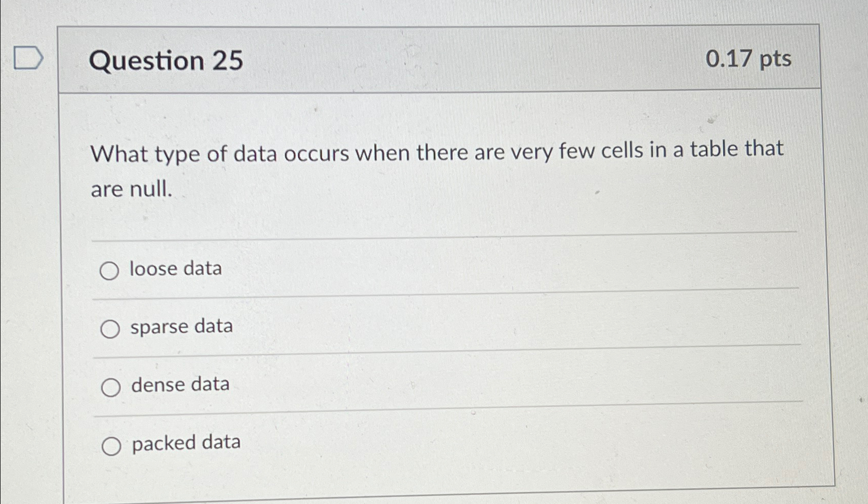Choose the 'sparse data' answer option
The height and width of the screenshot is (504, 868).
click(110, 329)
